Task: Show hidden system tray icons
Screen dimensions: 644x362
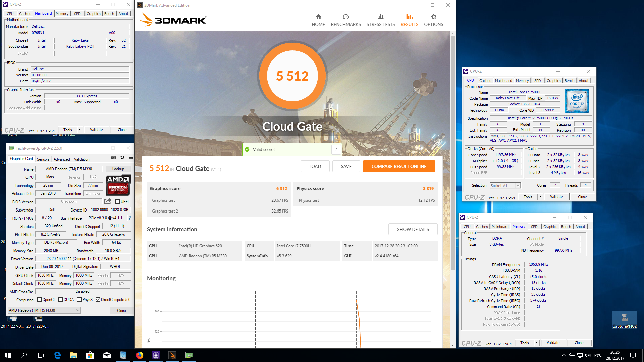Action: tap(563, 355)
